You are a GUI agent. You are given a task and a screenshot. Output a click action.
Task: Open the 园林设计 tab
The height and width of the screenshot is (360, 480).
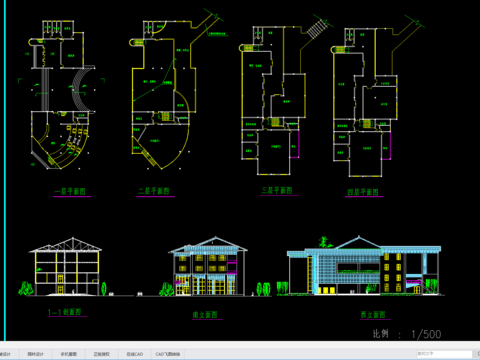pos(35,354)
